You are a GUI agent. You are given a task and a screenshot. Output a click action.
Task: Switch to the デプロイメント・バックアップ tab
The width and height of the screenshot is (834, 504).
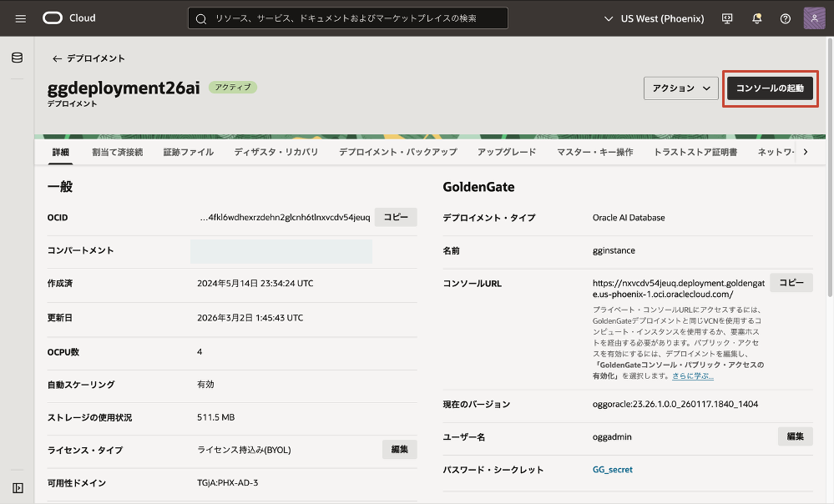tap(397, 152)
